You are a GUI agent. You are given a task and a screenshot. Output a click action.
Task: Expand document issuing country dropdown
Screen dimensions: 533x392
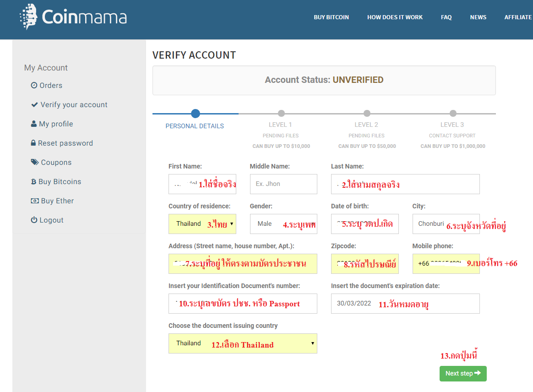pos(243,343)
